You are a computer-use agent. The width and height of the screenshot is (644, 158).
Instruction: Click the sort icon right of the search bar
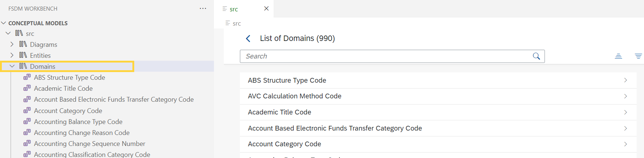click(618, 56)
